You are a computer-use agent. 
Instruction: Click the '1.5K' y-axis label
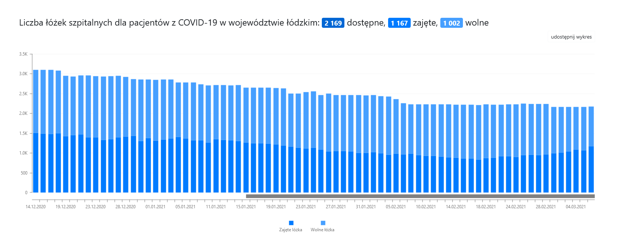click(x=23, y=133)
